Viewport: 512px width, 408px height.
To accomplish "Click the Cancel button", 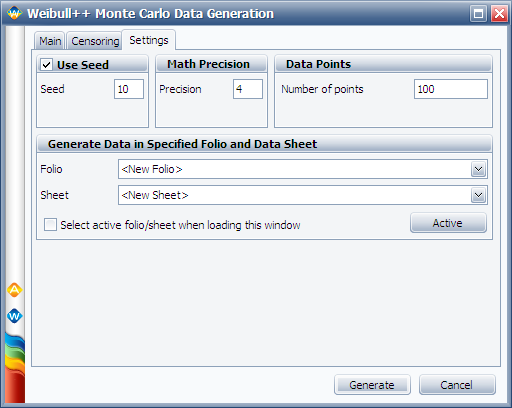I will click(x=457, y=385).
